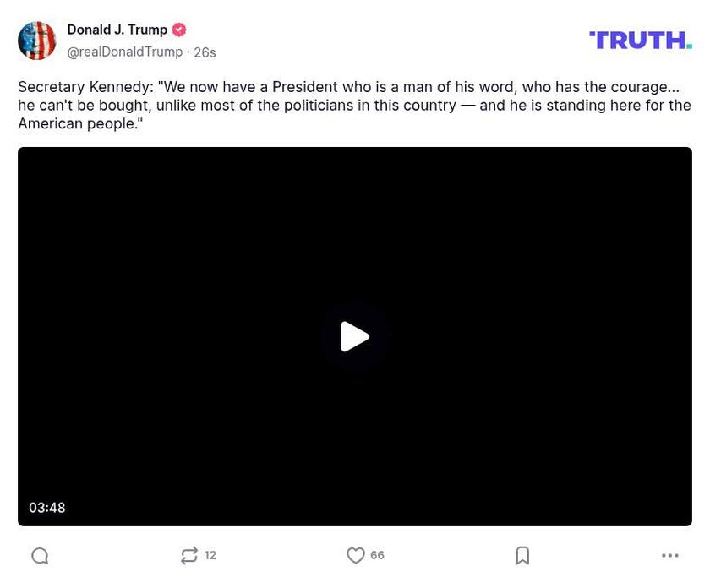Start playback with the 03:48 progress indicator
Image resolution: width=710 pixels, height=588 pixels.
tap(48, 507)
